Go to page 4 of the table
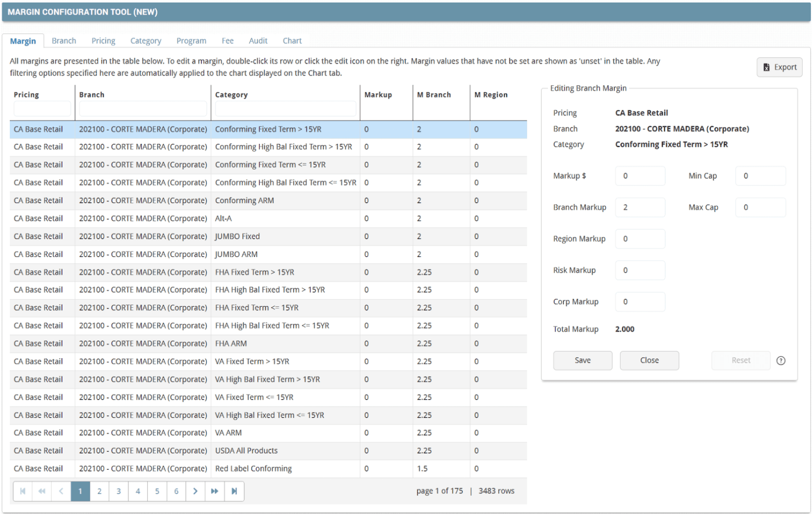Viewport: 812px width, 514px height. click(x=138, y=491)
